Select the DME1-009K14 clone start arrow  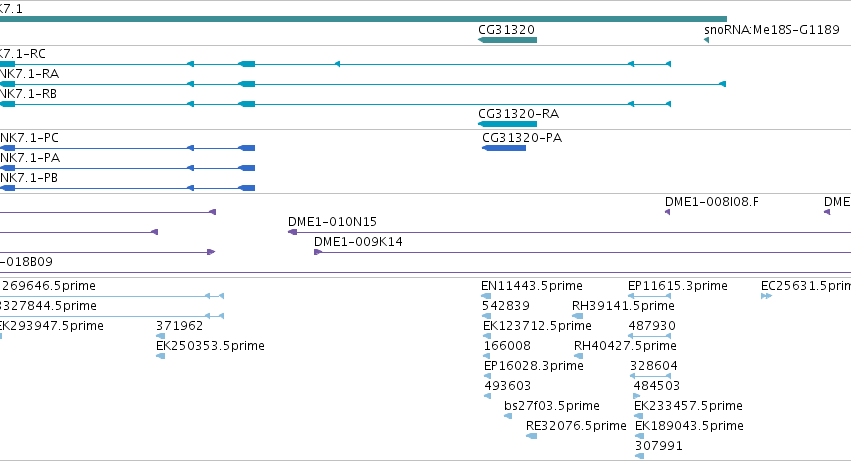pos(318,252)
